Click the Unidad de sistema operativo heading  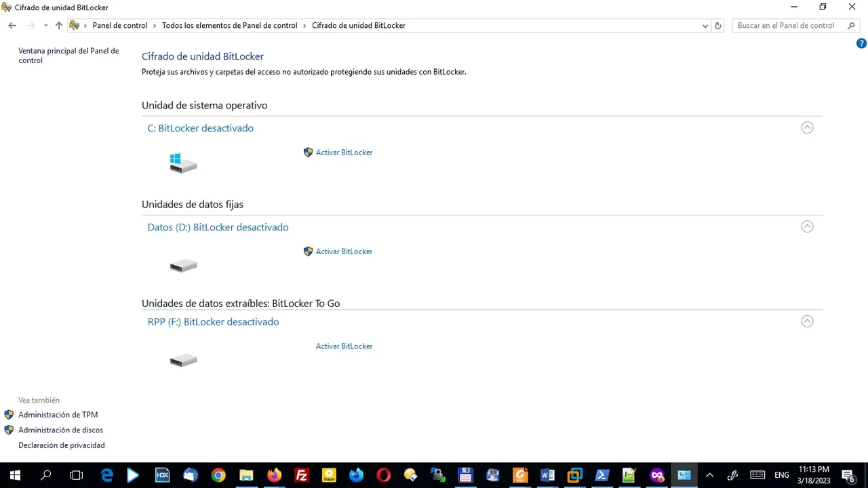coord(205,105)
